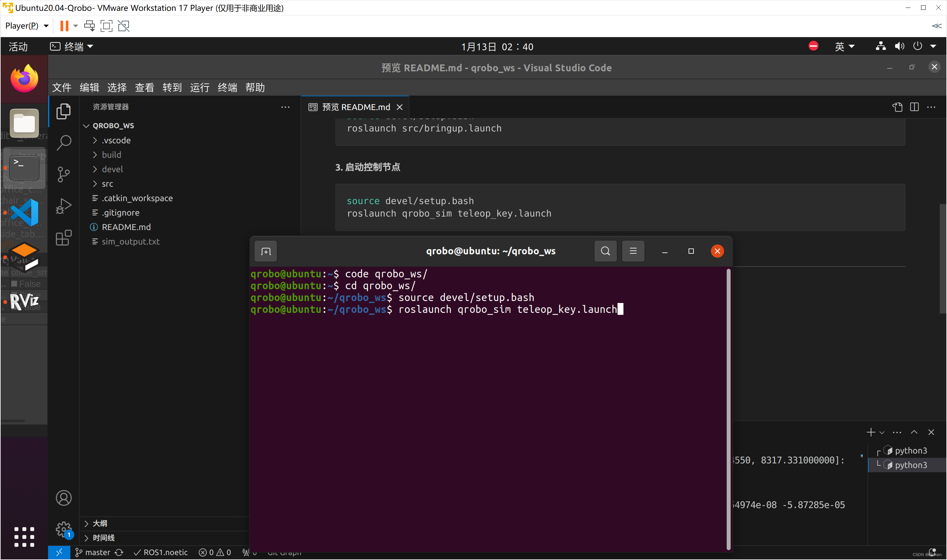Click the terminal window scrollbar
This screenshot has height=560, width=947.
[728, 409]
